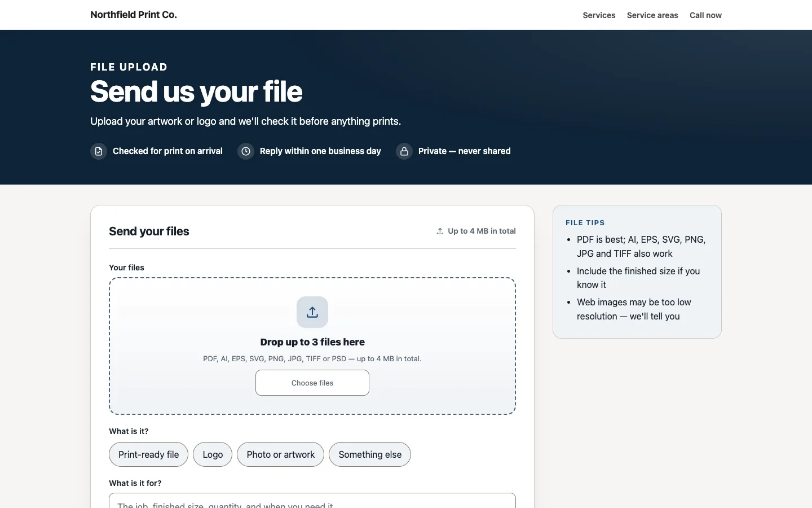Click Call now in the top navigation
Image resolution: width=812 pixels, height=508 pixels.
[x=705, y=15]
